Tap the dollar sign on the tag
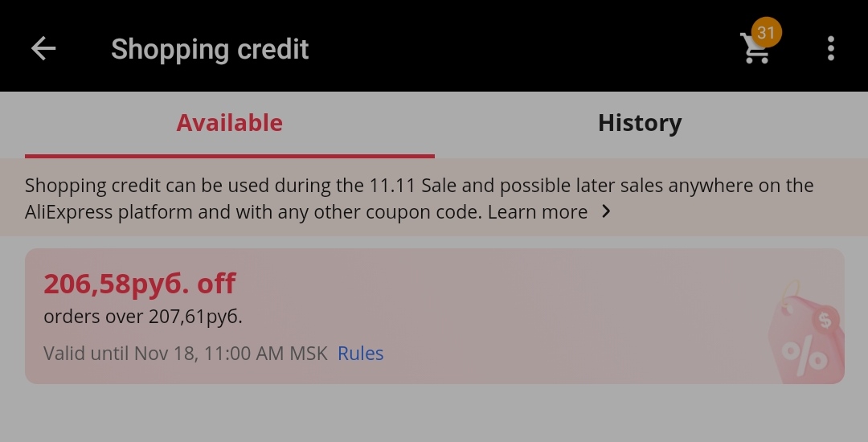868x442 pixels. coord(825,320)
